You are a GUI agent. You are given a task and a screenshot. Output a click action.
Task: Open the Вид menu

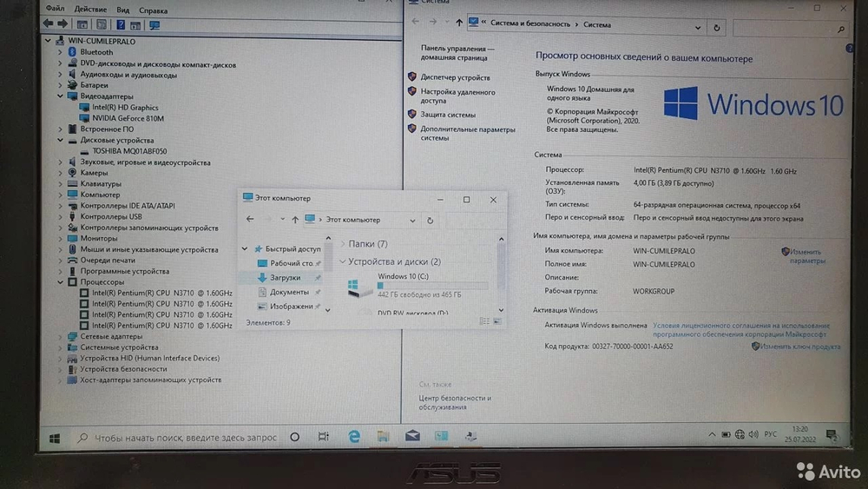click(123, 10)
